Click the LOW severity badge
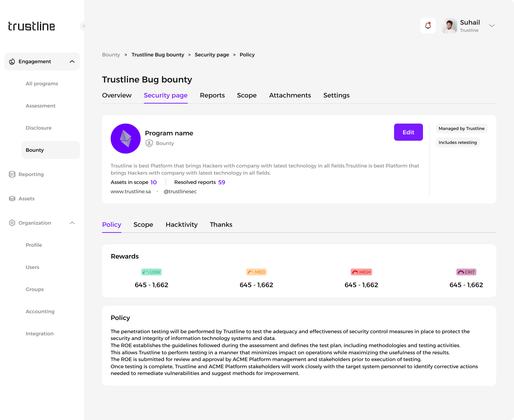Screen dimensions: 514x420 pos(151,272)
